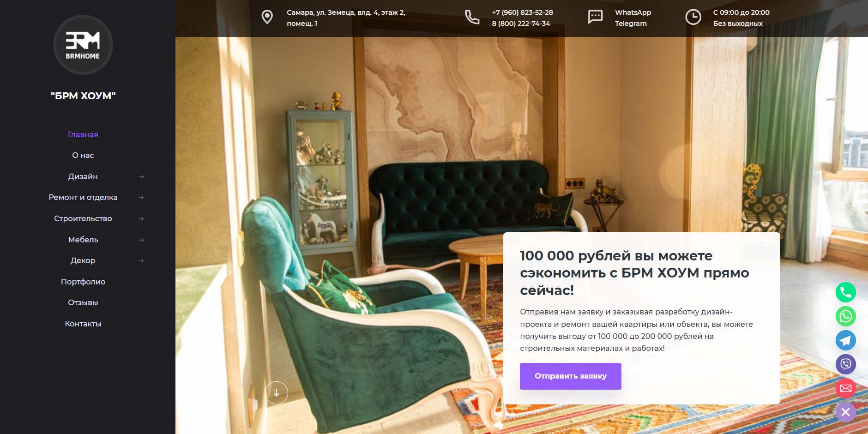
Task: Expand the Ремонт и отделка submenu arrow
Action: coord(141,198)
